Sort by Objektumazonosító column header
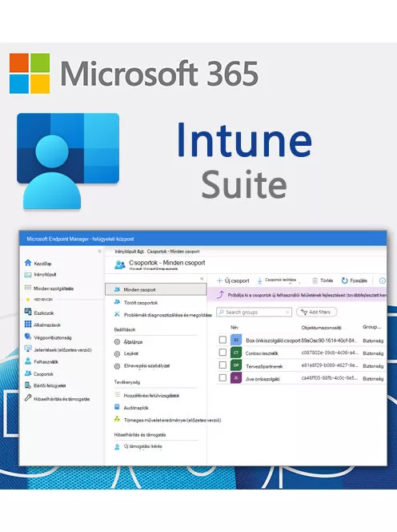This screenshot has width=397, height=532. point(322,328)
